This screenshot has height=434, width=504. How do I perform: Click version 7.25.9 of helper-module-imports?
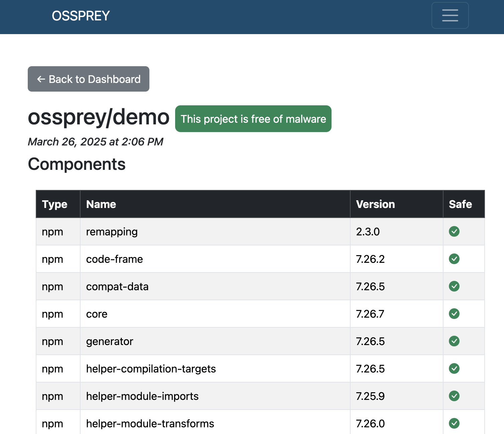(370, 396)
